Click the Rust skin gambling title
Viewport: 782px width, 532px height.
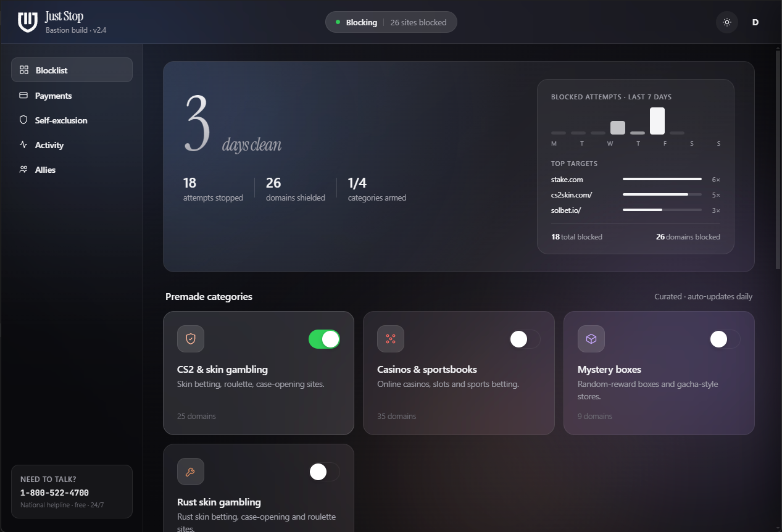pos(219,502)
